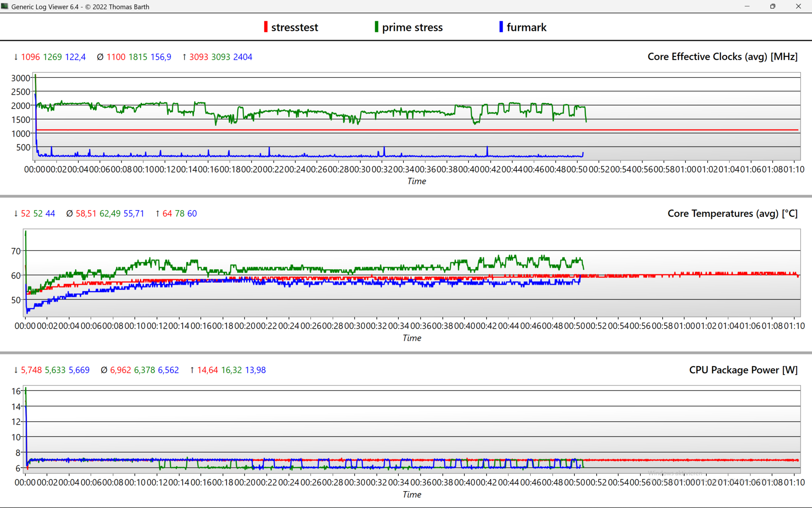
Task: Click the red stresstest legend swatch
Action: [x=266, y=27]
